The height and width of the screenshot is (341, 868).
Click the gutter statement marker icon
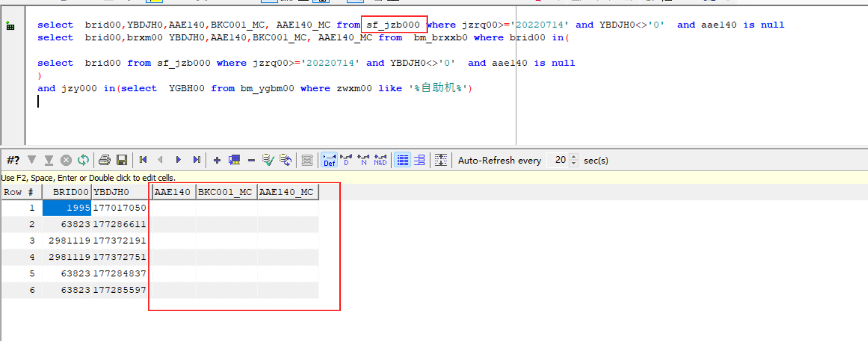10,26
